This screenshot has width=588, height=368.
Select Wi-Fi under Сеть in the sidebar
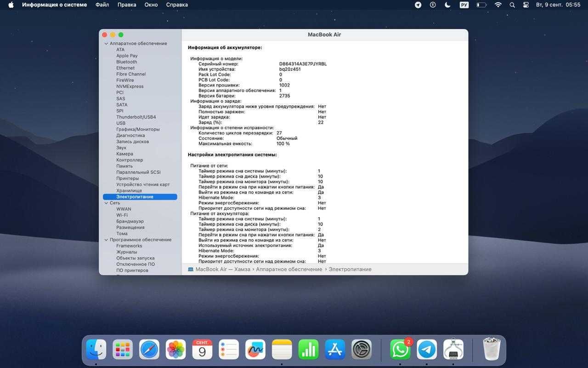(122, 215)
